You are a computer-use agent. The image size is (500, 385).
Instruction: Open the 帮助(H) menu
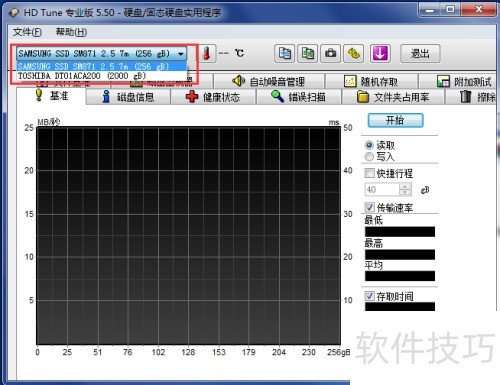point(71,32)
